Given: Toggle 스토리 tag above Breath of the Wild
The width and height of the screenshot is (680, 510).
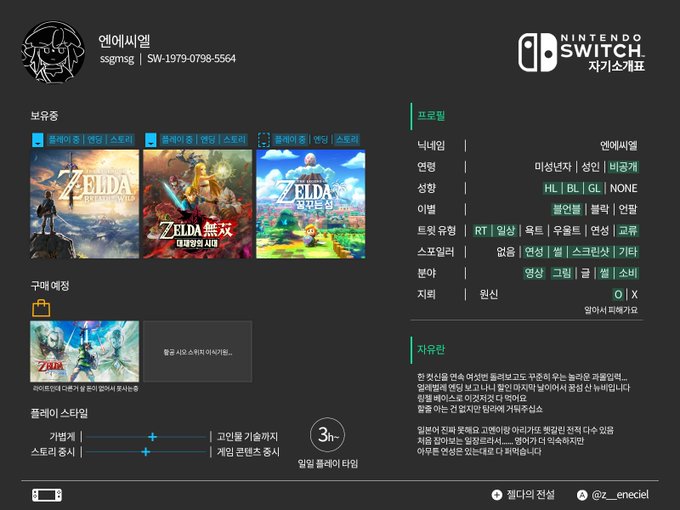Looking at the screenshot, I should pos(121,140).
